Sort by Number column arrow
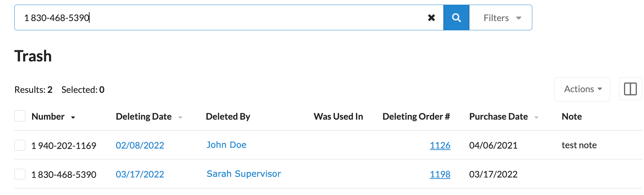This screenshot has height=195, width=644. coord(73,117)
